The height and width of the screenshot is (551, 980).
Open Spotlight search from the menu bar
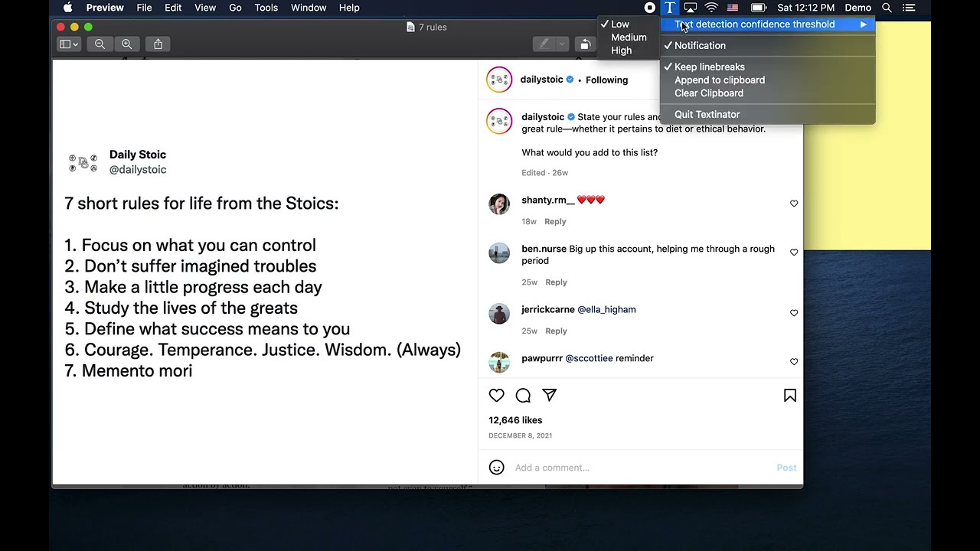click(x=887, y=8)
